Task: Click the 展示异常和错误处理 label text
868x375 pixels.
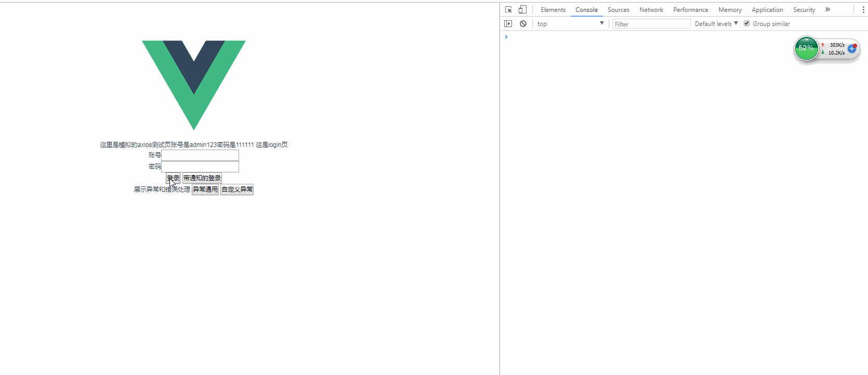Action: coord(162,190)
